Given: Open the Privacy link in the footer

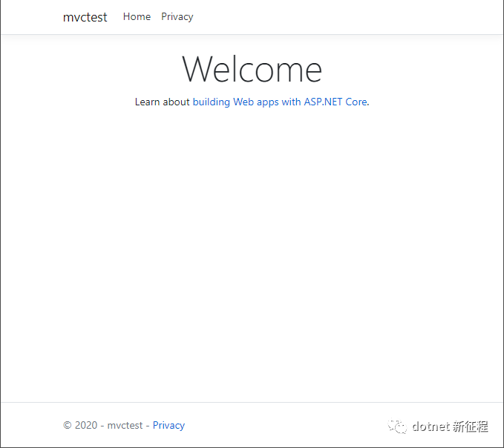Looking at the screenshot, I should coord(168,425).
